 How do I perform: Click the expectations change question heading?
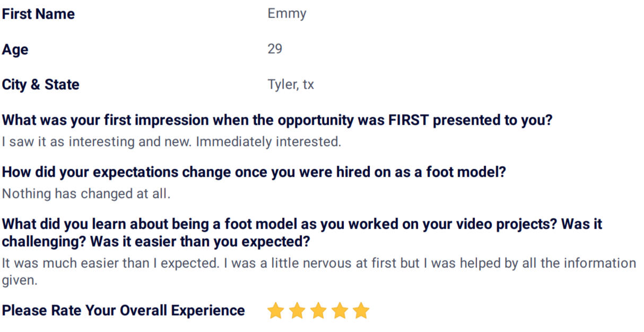254,172
